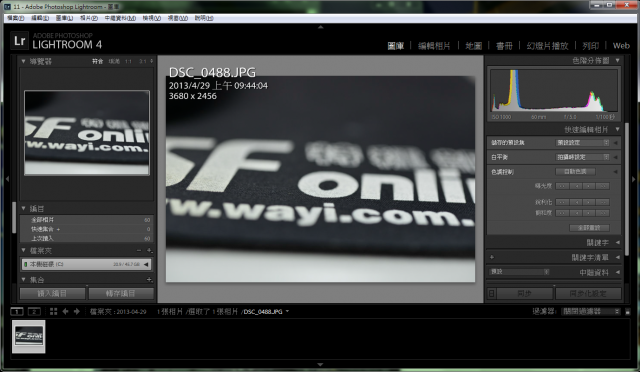Open second window display (2 icon)

[x=34, y=312]
